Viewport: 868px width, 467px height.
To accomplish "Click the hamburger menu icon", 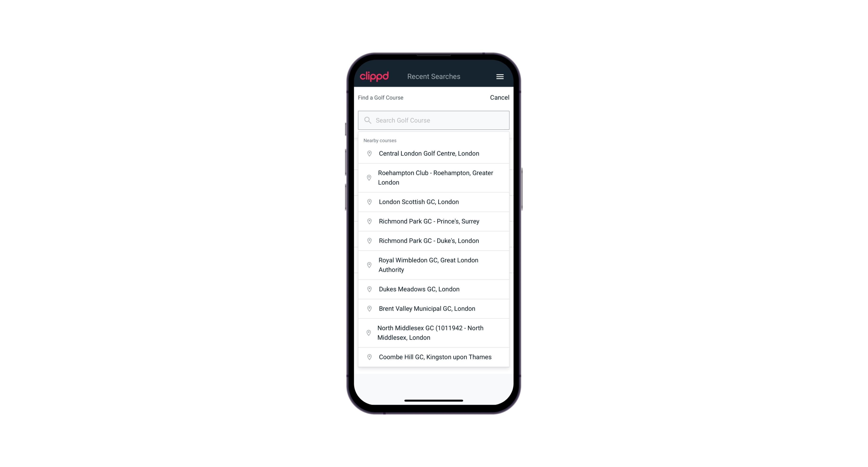I will pyautogui.click(x=500, y=76).
